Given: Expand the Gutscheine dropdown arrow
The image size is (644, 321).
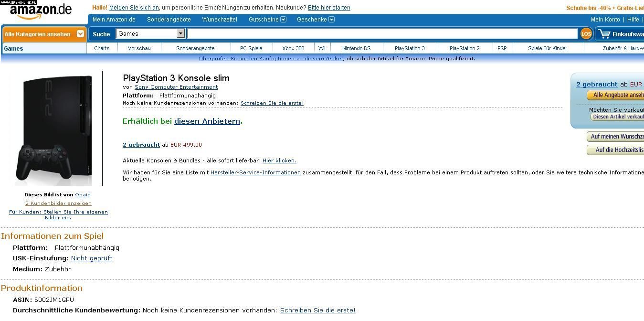Looking at the screenshot, I should pos(284,20).
